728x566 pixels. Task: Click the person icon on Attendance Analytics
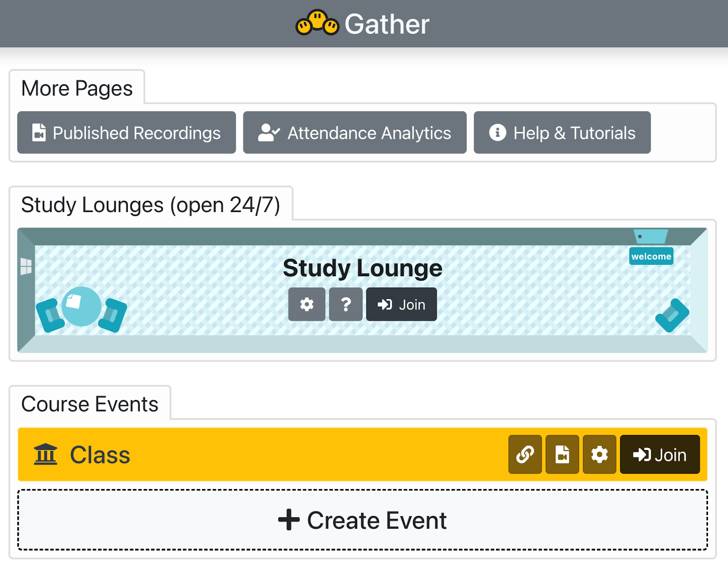(x=268, y=132)
